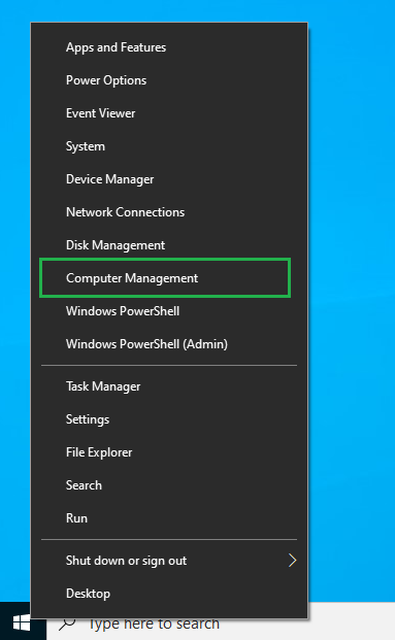Screen dimensions: 395x640
Task: Open Task Manager
Action: click(x=169, y=386)
